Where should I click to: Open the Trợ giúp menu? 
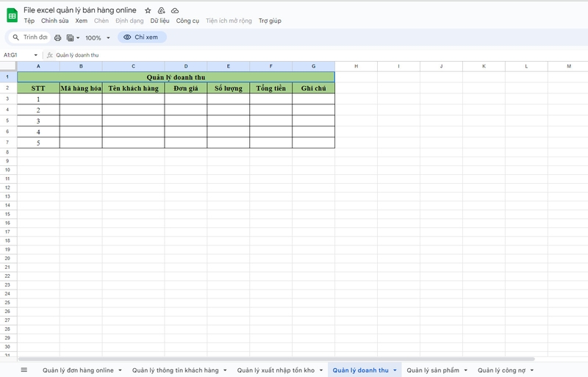(270, 21)
